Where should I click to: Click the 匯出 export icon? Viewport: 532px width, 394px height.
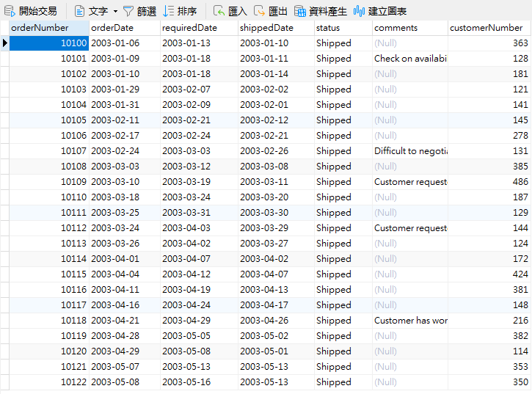coord(260,11)
